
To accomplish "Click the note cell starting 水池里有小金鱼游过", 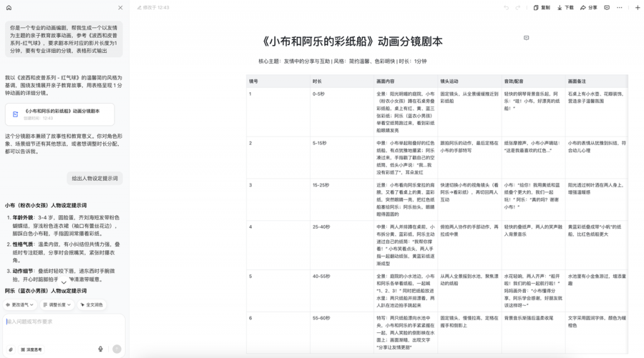I will coord(596,290).
